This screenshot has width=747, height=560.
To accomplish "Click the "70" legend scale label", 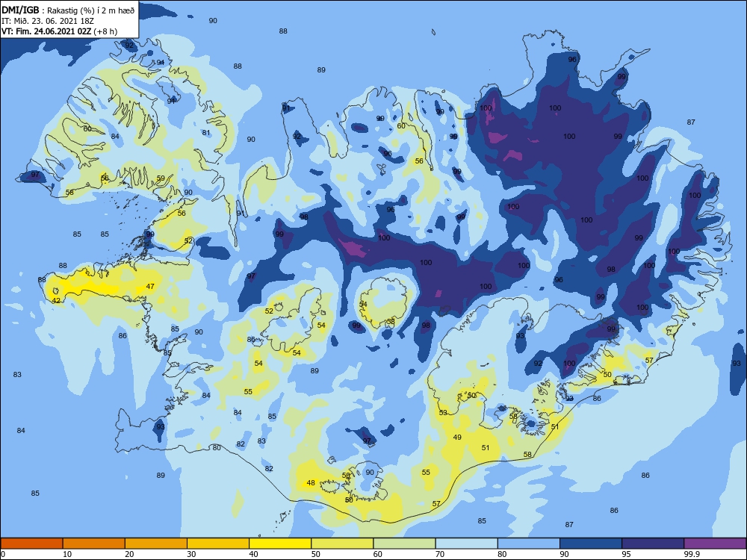I will [440, 554].
